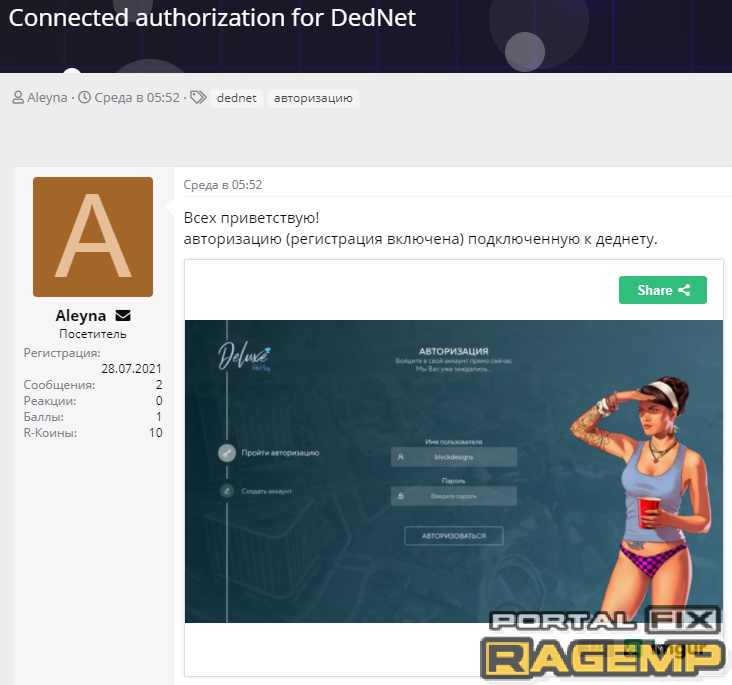Click 'Сообщения: 2' count in profile
This screenshot has height=685, width=732.
tap(159, 385)
